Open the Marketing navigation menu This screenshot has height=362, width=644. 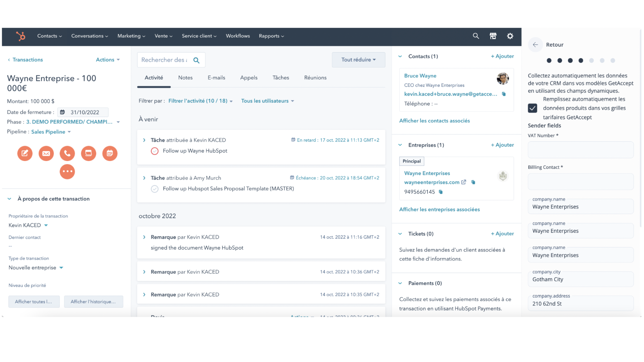click(131, 36)
